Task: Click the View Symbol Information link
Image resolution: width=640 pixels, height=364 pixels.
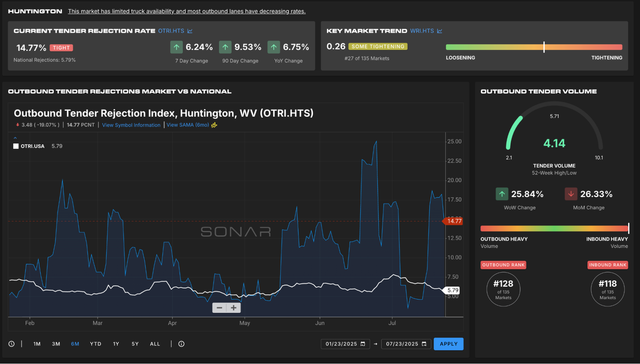Action: [x=131, y=125]
